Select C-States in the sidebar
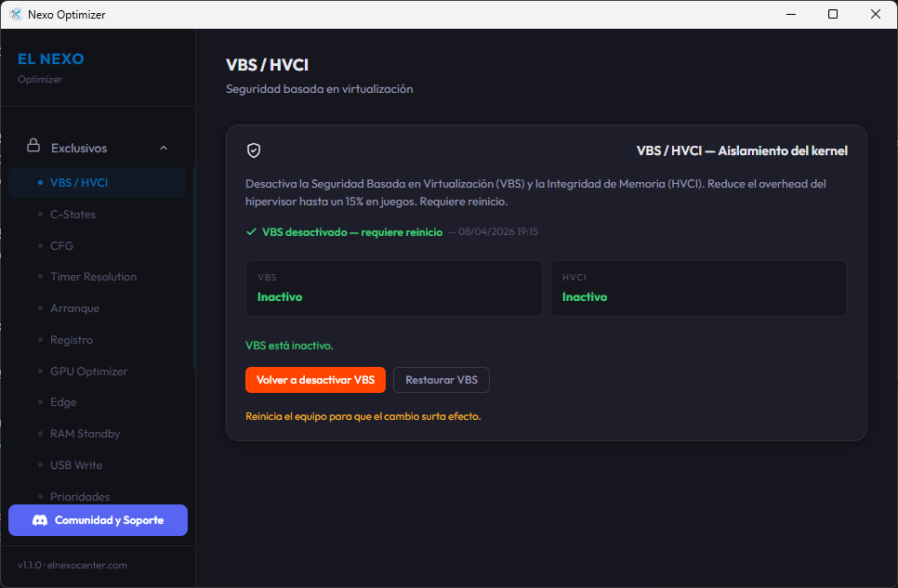Viewport: 898px width, 588px height. pyautogui.click(x=73, y=214)
